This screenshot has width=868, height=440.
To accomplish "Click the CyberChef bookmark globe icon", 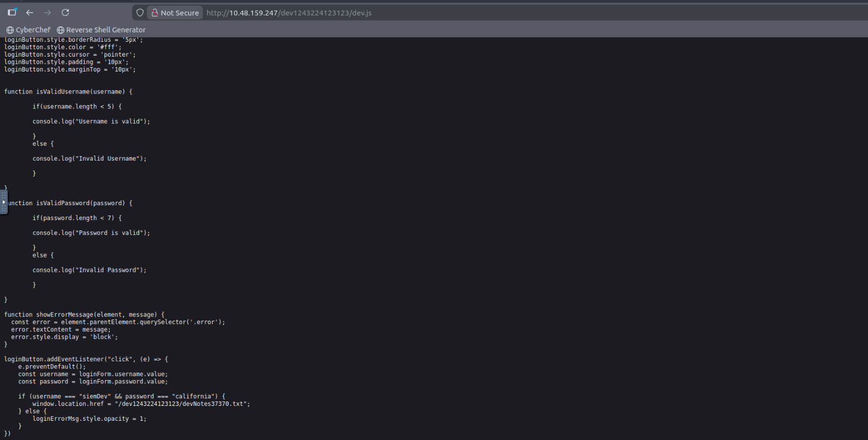I will (10, 30).
